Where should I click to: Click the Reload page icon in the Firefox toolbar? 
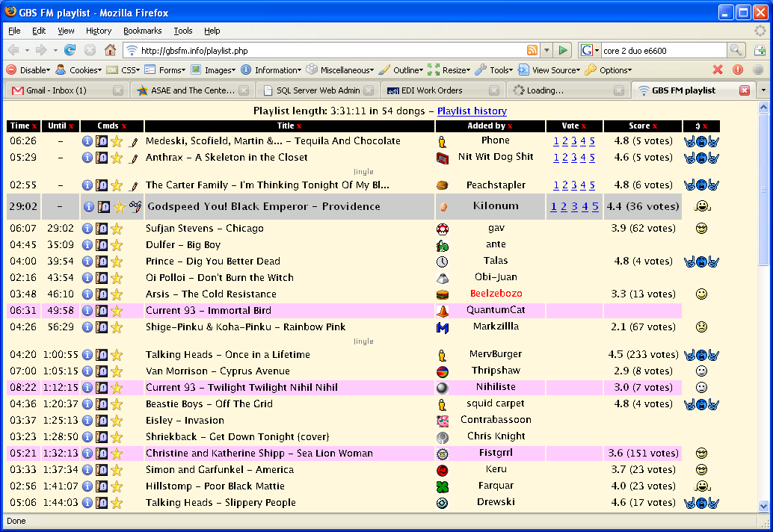tap(70, 50)
